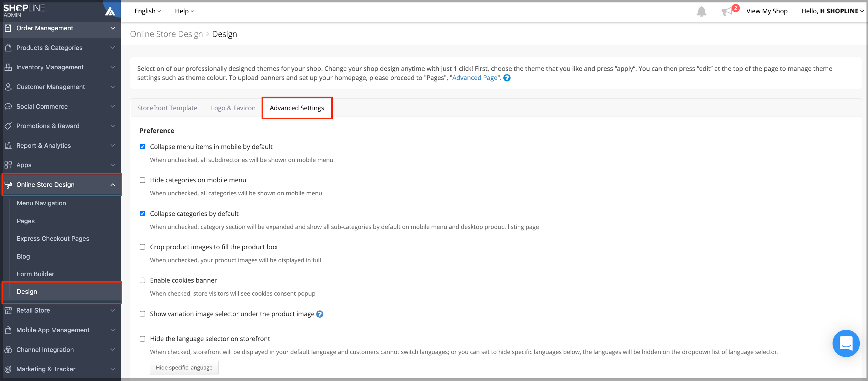Click the notification bell icon
Viewport: 868px width, 381px height.
click(701, 12)
